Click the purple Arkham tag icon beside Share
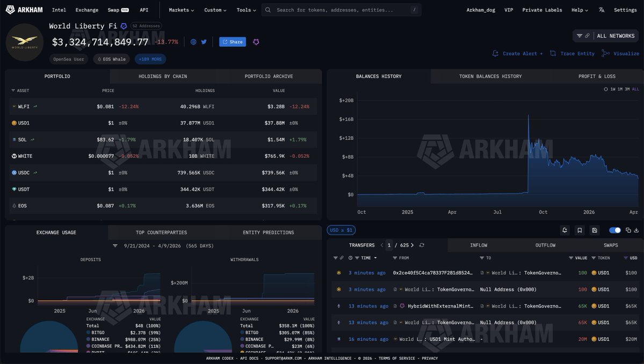The image size is (644, 364). 256,42
